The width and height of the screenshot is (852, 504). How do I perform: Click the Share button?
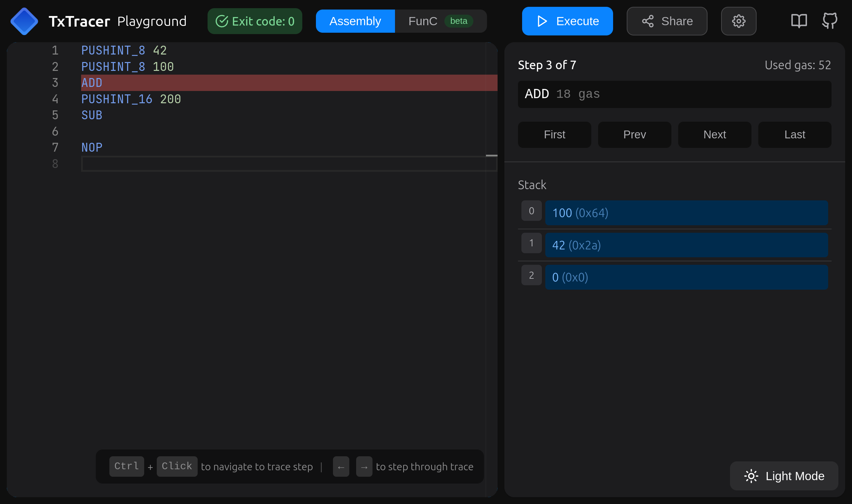667,21
